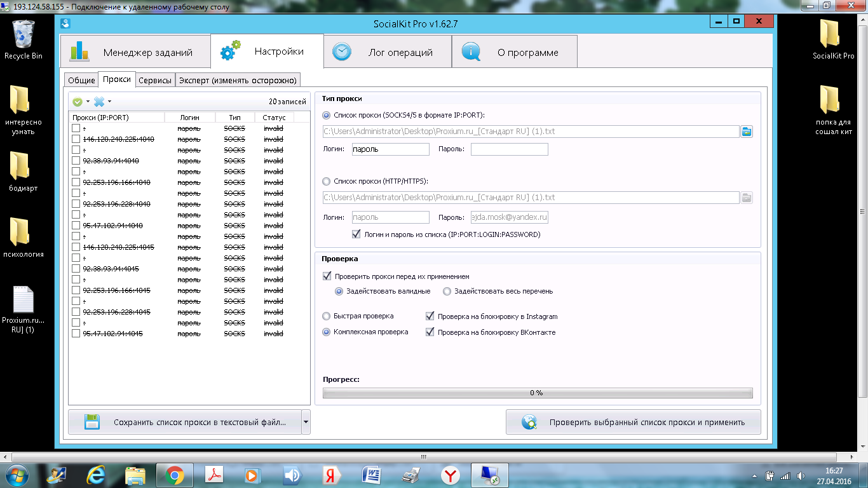Expand dropdown arrow beside green checkmark

(x=88, y=102)
